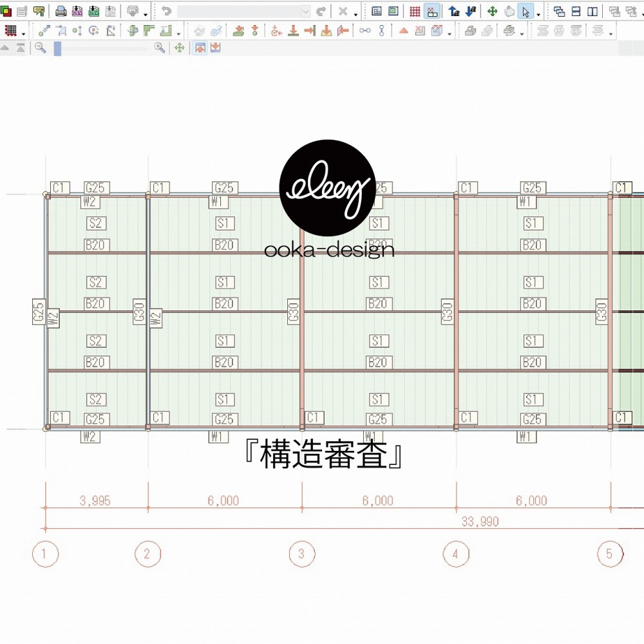Toggle the highlighted checker-pattern display button
This screenshot has height=644, width=644.
pyautogui.click(x=432, y=12)
